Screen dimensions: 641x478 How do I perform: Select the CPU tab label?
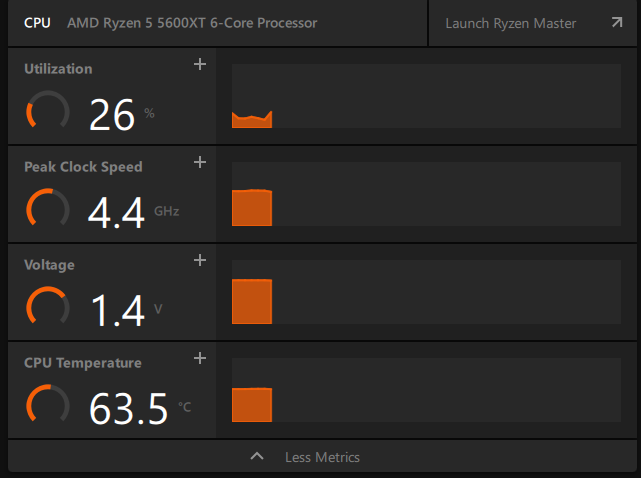(x=36, y=22)
